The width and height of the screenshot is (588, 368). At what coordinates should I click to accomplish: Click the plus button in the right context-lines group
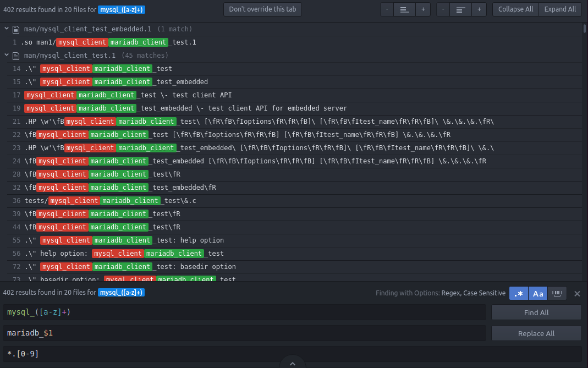coord(479,9)
